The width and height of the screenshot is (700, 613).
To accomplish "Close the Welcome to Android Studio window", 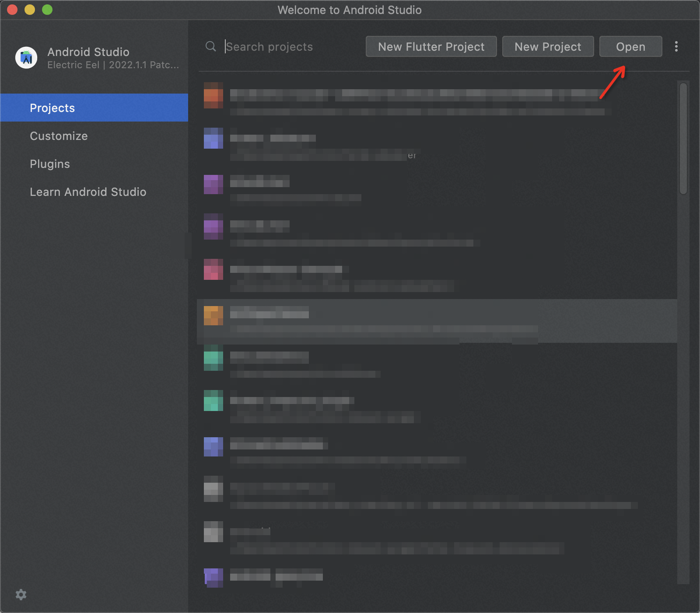I will pyautogui.click(x=12, y=10).
